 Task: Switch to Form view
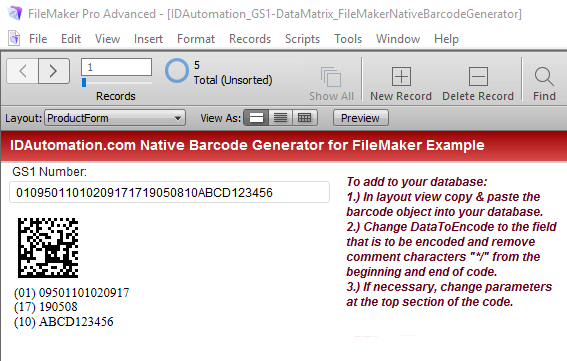pos(256,118)
